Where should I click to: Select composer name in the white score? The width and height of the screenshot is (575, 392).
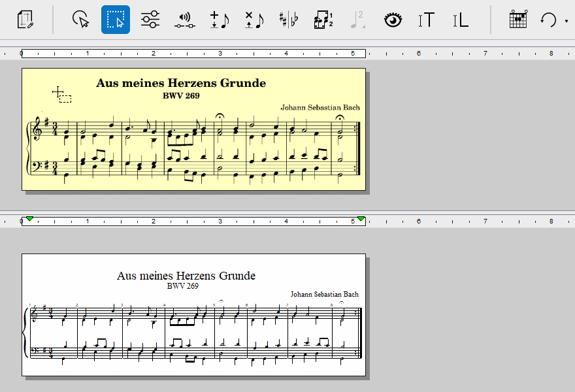pos(325,294)
